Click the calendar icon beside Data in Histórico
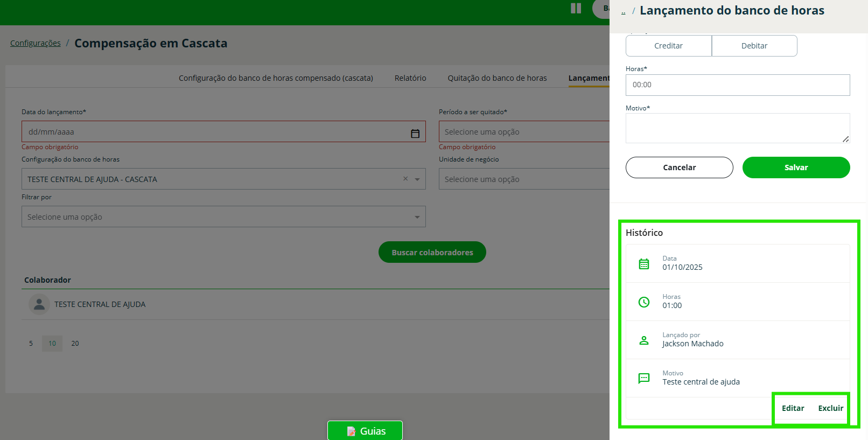Viewport: 868px width, 440px height. (643, 264)
